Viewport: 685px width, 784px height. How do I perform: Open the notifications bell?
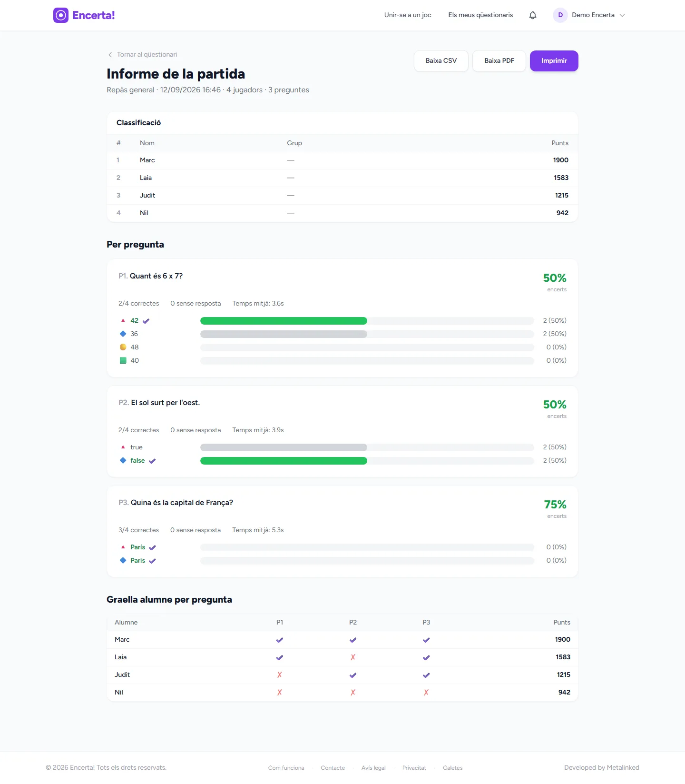click(533, 15)
